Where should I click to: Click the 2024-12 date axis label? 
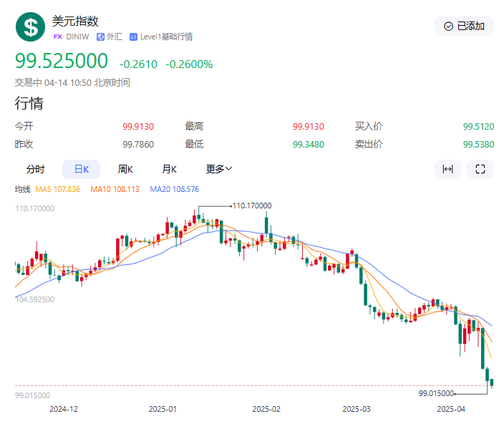point(64,409)
